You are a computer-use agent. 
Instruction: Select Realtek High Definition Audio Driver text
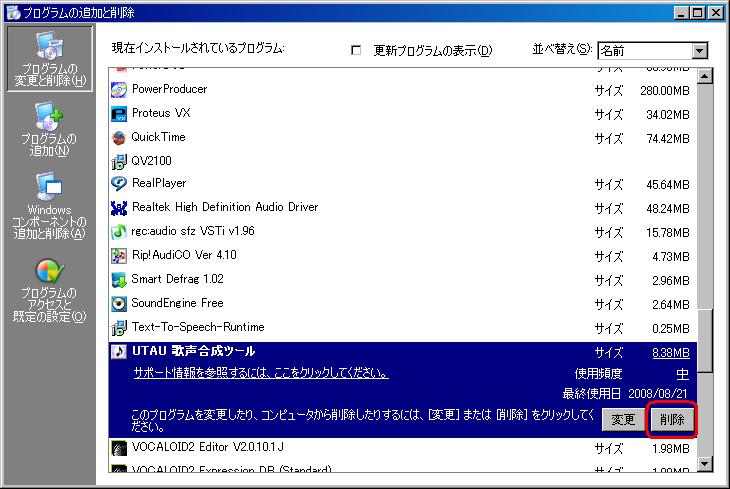tap(225, 207)
